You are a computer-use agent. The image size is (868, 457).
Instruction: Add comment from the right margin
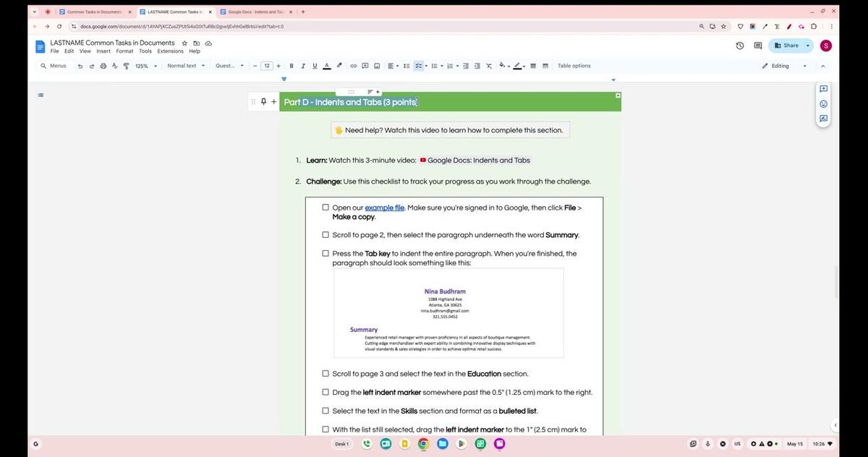point(823,88)
